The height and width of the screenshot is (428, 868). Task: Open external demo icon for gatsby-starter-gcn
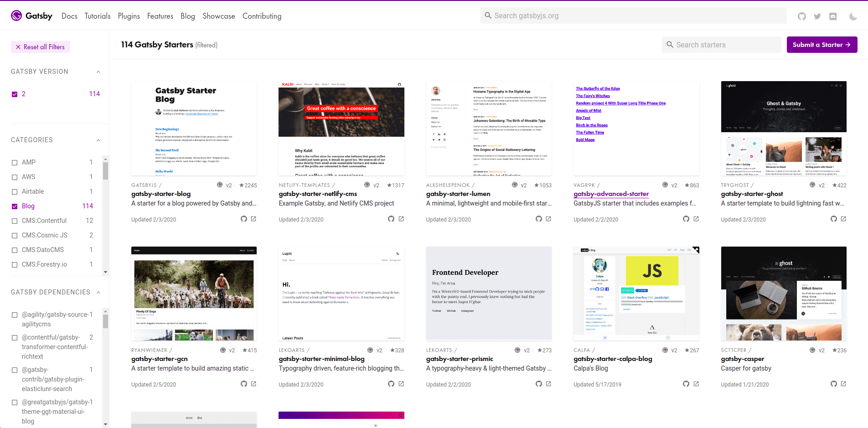pos(253,384)
